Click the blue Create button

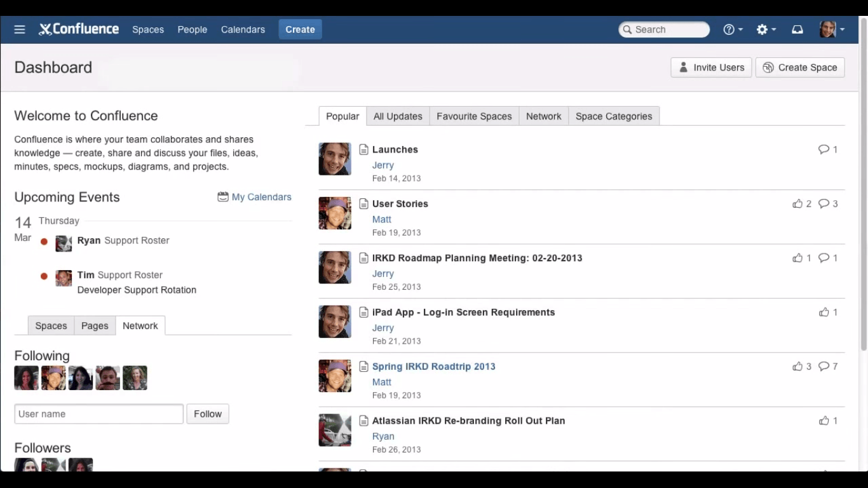tap(300, 29)
